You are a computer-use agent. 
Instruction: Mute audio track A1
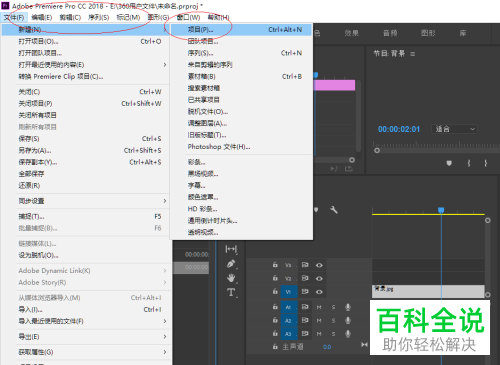click(x=319, y=307)
